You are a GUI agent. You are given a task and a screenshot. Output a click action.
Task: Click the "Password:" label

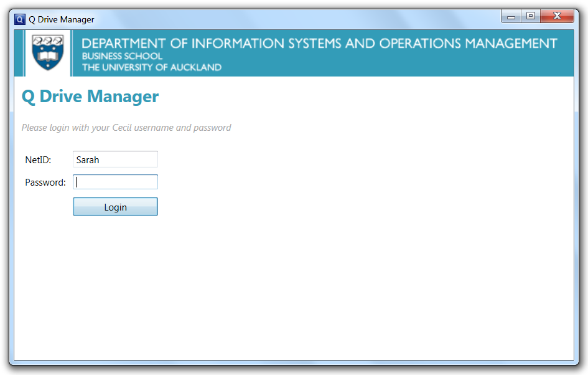45,183
